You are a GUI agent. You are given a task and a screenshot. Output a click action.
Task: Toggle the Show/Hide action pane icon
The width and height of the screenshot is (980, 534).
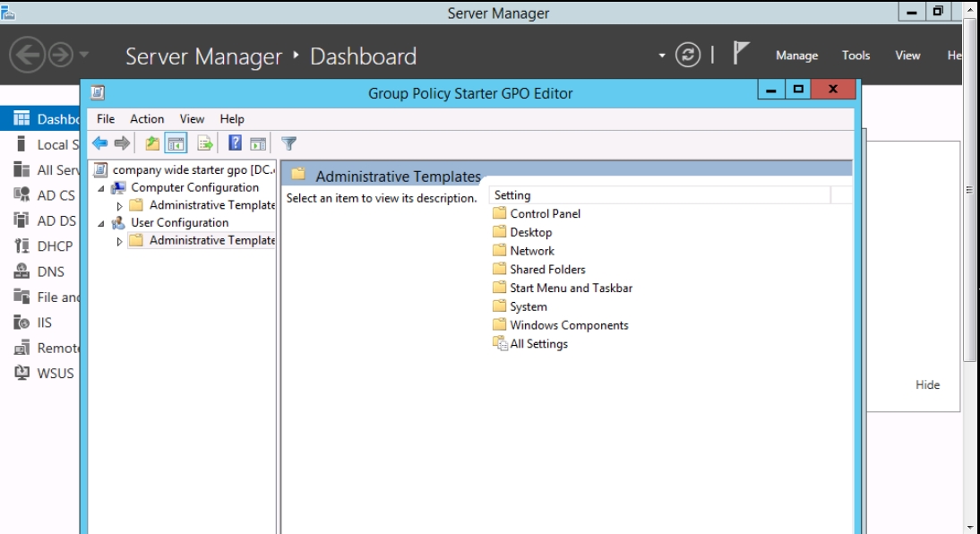pos(258,143)
